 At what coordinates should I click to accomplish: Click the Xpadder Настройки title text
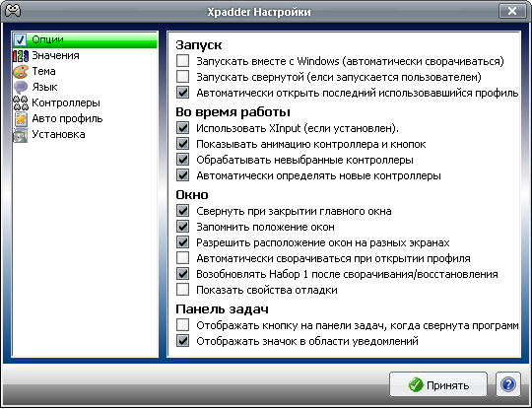click(259, 12)
